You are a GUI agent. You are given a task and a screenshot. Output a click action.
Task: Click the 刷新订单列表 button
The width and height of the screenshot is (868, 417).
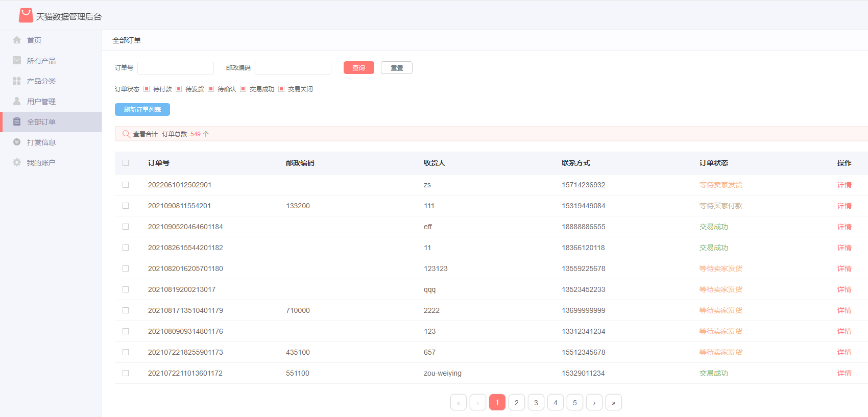tap(142, 109)
